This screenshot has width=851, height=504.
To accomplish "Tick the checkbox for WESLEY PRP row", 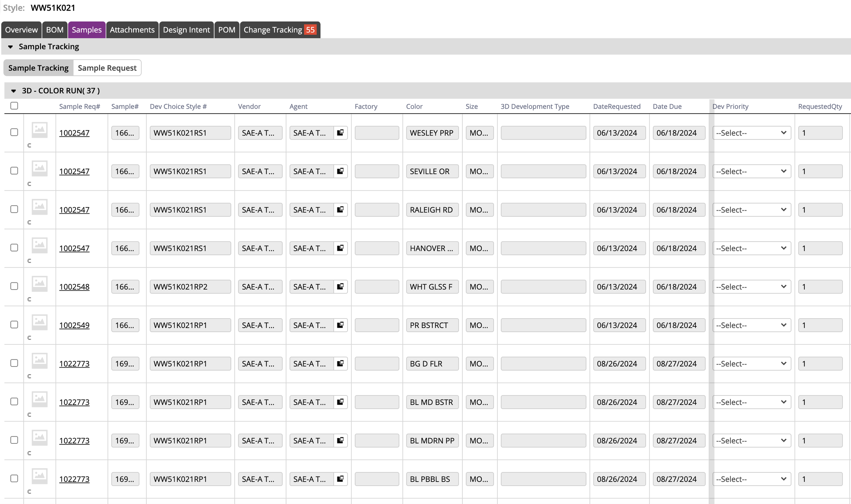I will click(x=14, y=132).
